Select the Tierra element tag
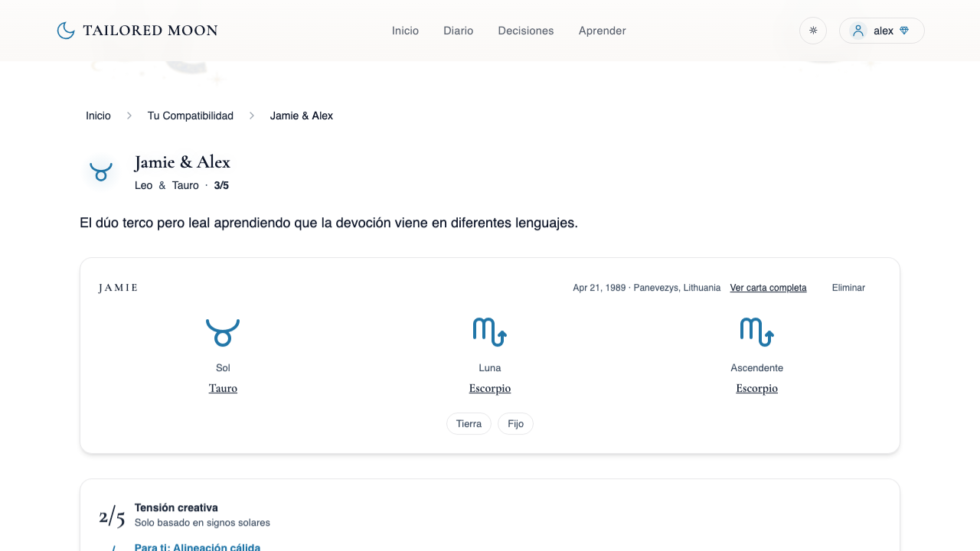 pyautogui.click(x=469, y=423)
